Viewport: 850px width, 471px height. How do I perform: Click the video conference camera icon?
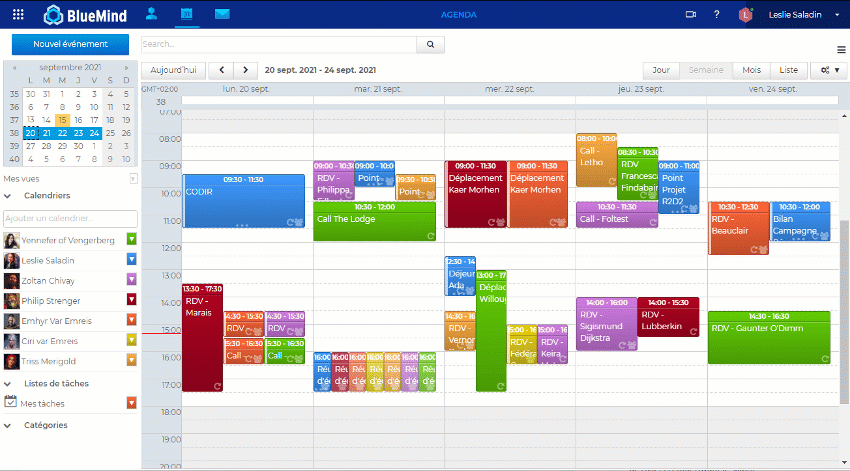click(x=690, y=15)
